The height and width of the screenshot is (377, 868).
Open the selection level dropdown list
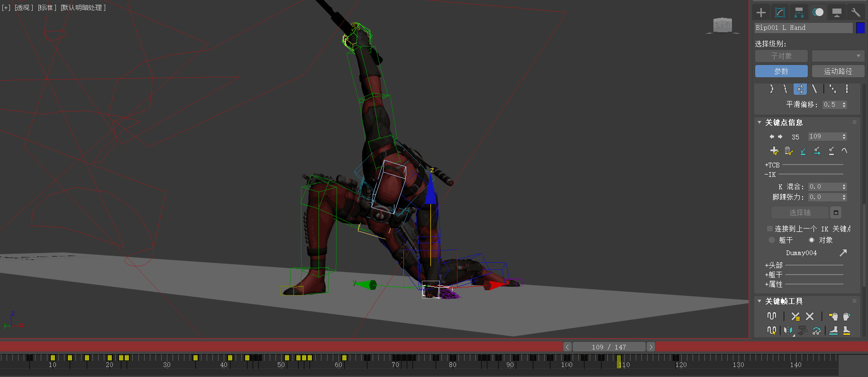pyautogui.click(x=838, y=56)
